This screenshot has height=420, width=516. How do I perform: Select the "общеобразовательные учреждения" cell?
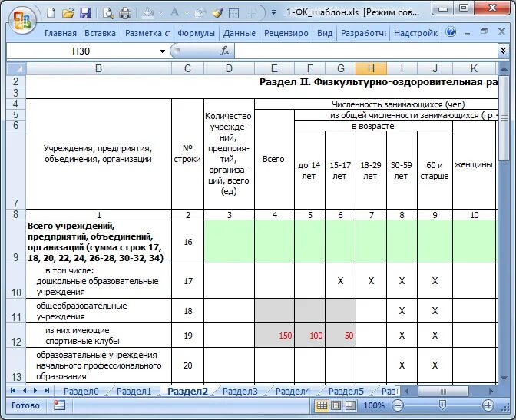click(x=98, y=311)
